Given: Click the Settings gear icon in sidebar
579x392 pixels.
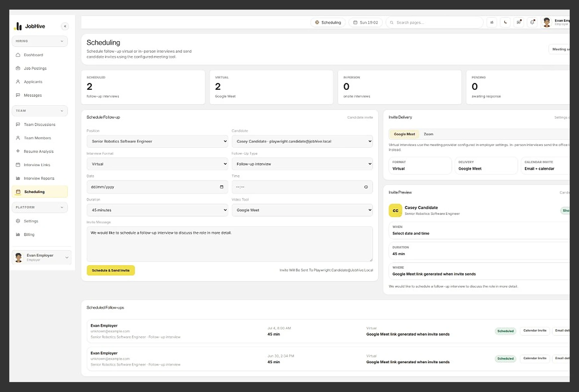Looking at the screenshot, I should pyautogui.click(x=18, y=221).
